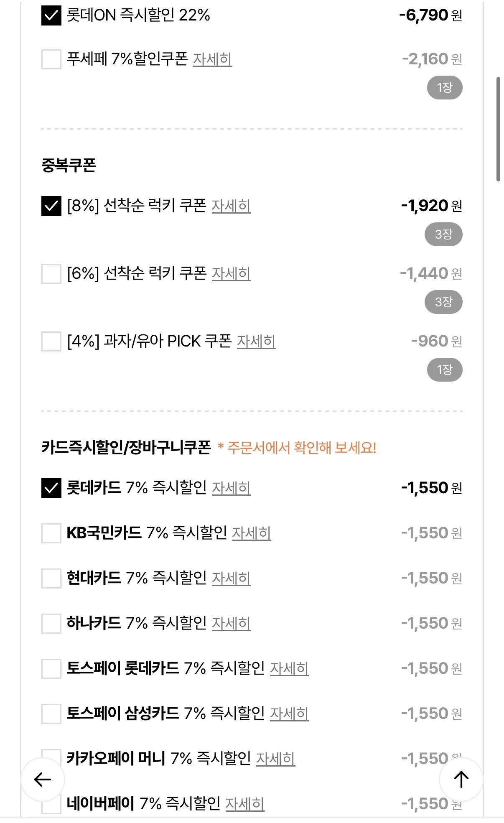Uncheck [8%] 선착순 럭키 쿠폰 checkbox
The width and height of the screenshot is (504, 823).
pyautogui.click(x=51, y=206)
